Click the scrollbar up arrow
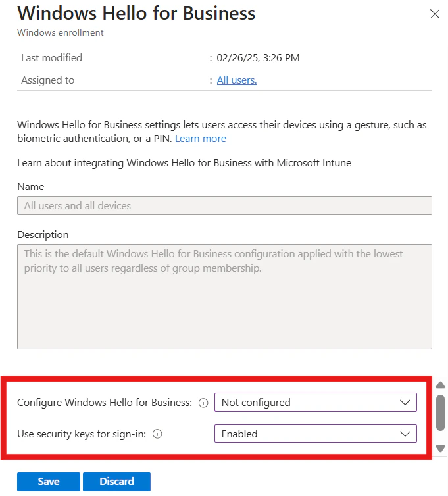The height and width of the screenshot is (496, 448). coord(440,385)
